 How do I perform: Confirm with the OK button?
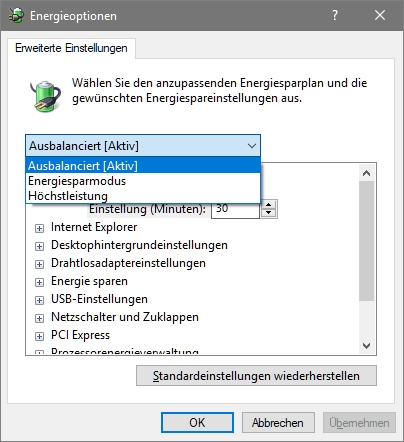coord(197,423)
